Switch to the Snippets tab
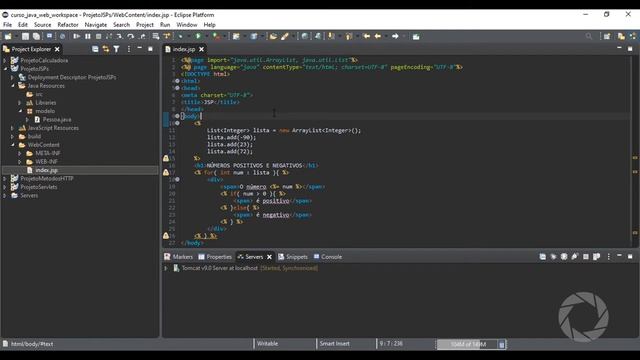 point(293,257)
